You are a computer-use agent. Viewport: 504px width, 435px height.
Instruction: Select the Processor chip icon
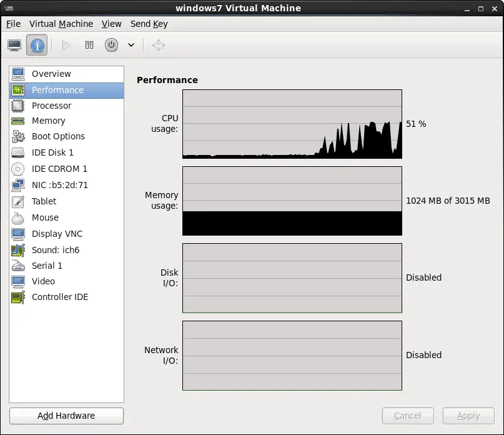18,106
